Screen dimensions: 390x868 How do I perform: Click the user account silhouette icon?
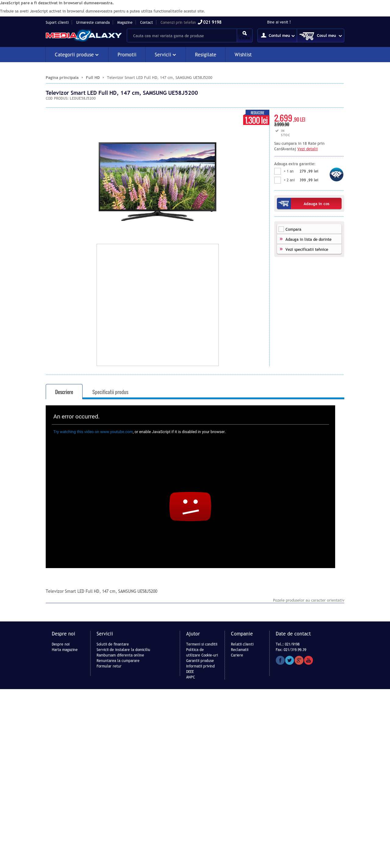(264, 35)
